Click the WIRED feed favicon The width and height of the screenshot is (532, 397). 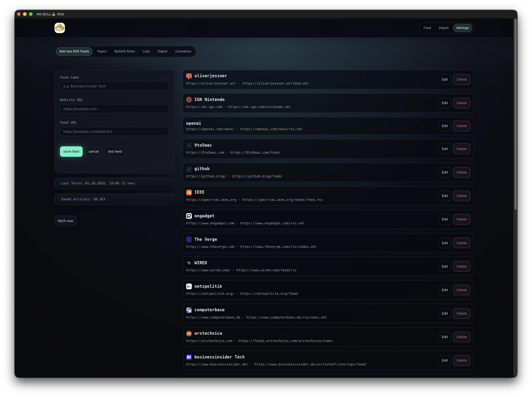(x=189, y=263)
